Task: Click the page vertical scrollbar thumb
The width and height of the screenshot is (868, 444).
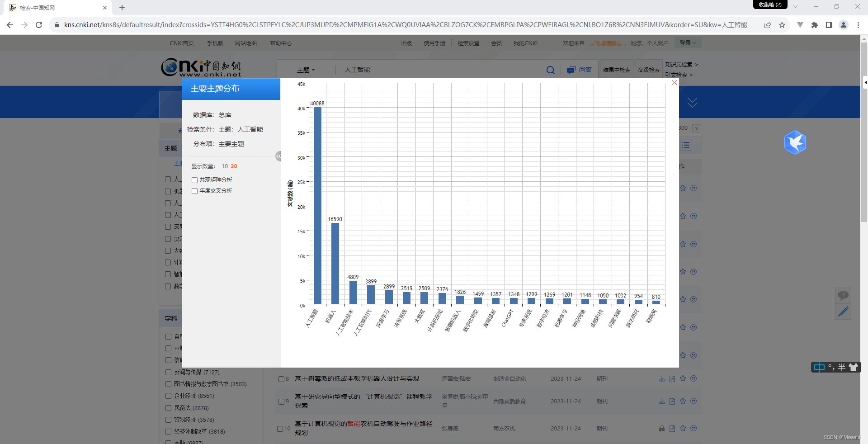Action: (x=864, y=132)
